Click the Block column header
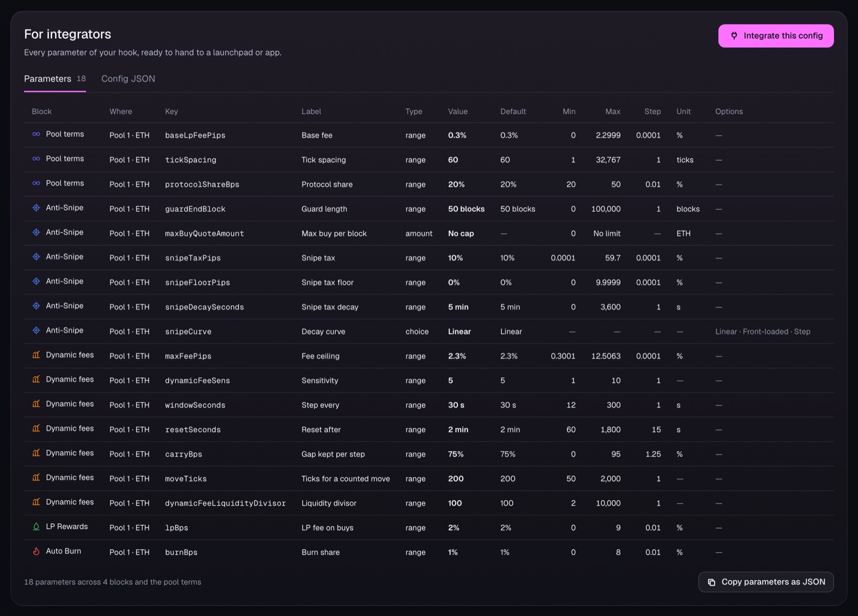This screenshot has width=858, height=616. [41, 112]
